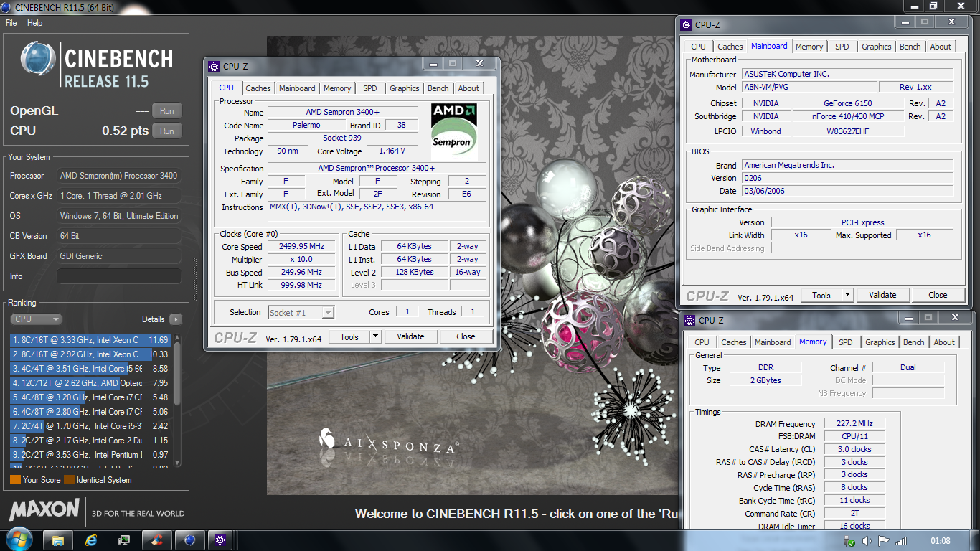Switch to Mainboard tab in center CPU-Z window
This screenshot has height=551, width=980.
point(297,88)
